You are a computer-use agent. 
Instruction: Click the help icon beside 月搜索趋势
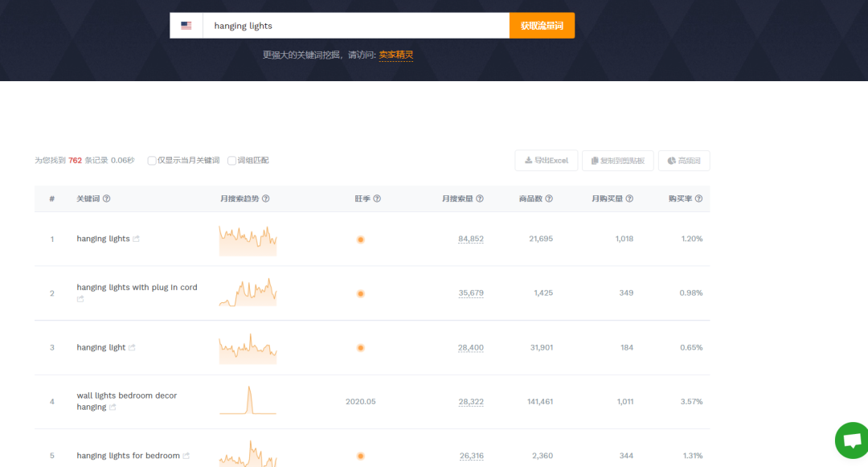coord(266,199)
